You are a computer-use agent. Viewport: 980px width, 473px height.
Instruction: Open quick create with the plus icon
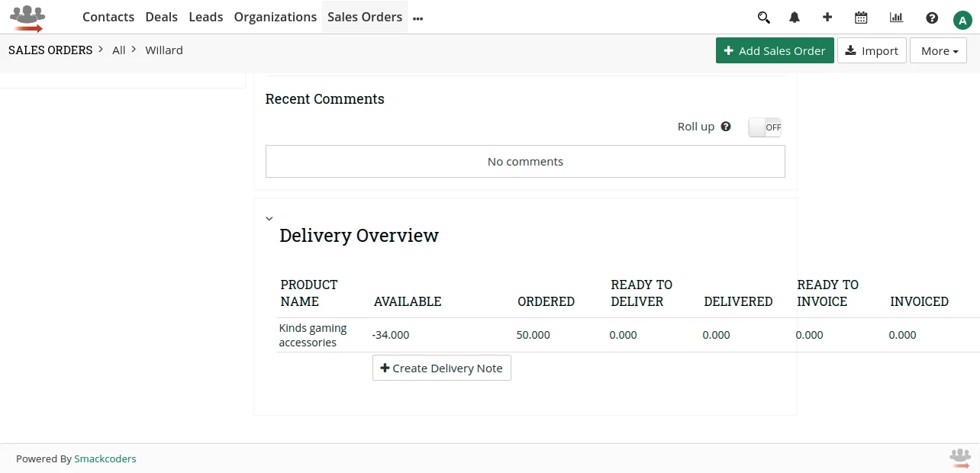pos(827,17)
